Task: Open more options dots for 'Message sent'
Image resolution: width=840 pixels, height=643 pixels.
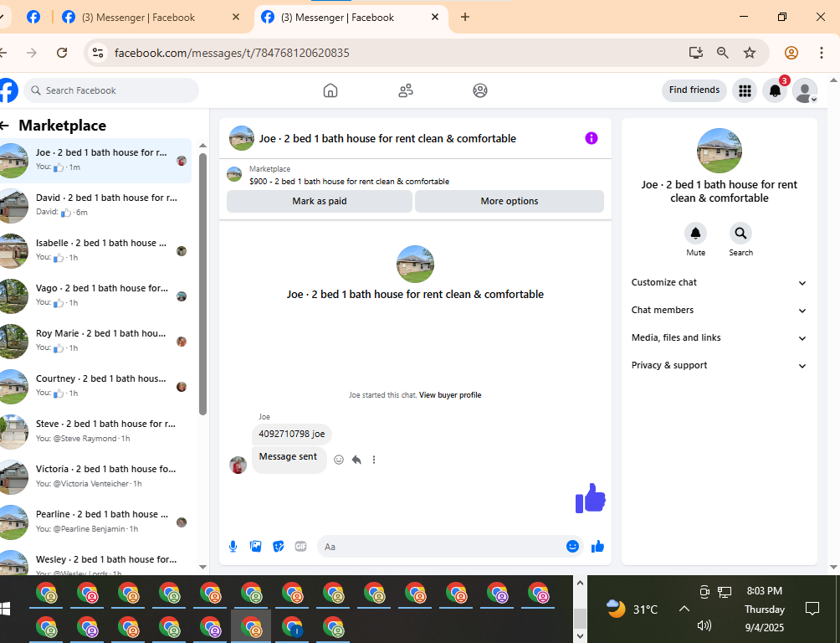Action: (x=374, y=460)
